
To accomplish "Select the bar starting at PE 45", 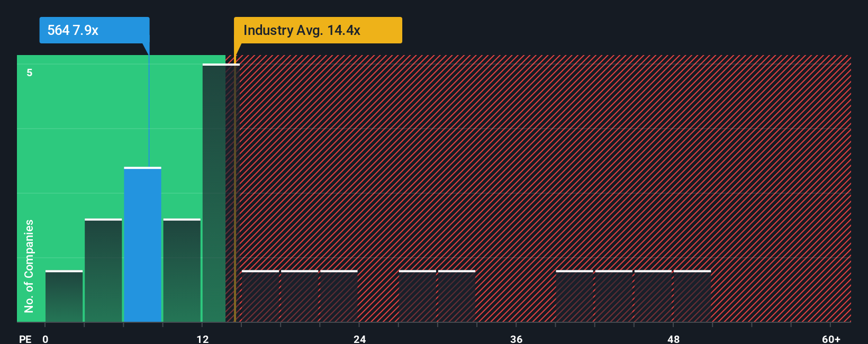I will click(x=653, y=296).
